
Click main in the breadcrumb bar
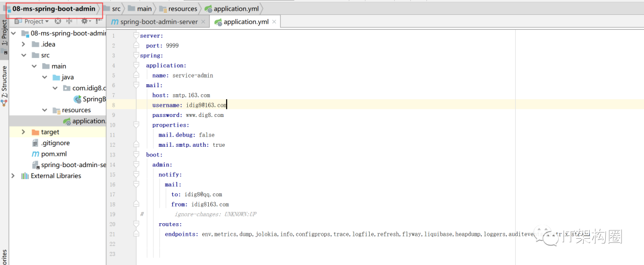click(144, 8)
